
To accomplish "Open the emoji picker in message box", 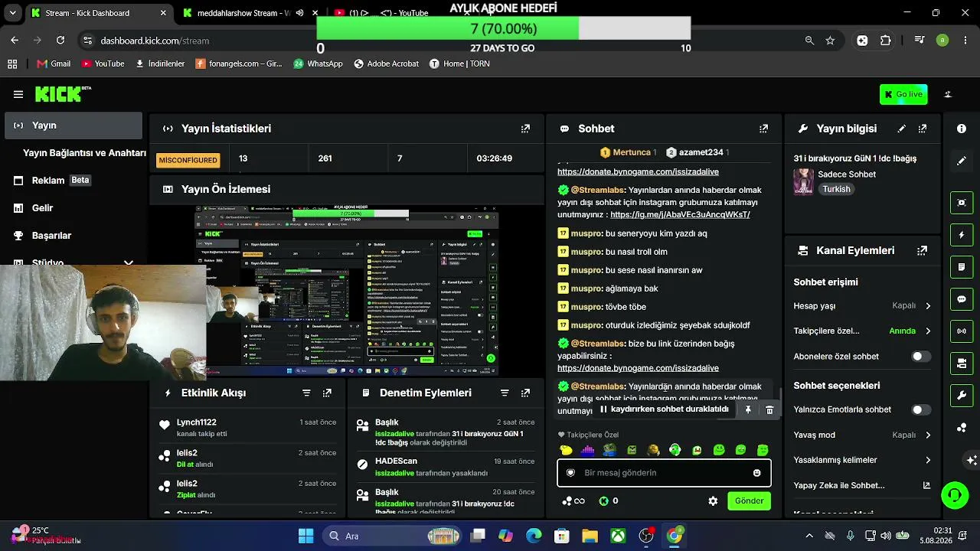I will (x=757, y=473).
